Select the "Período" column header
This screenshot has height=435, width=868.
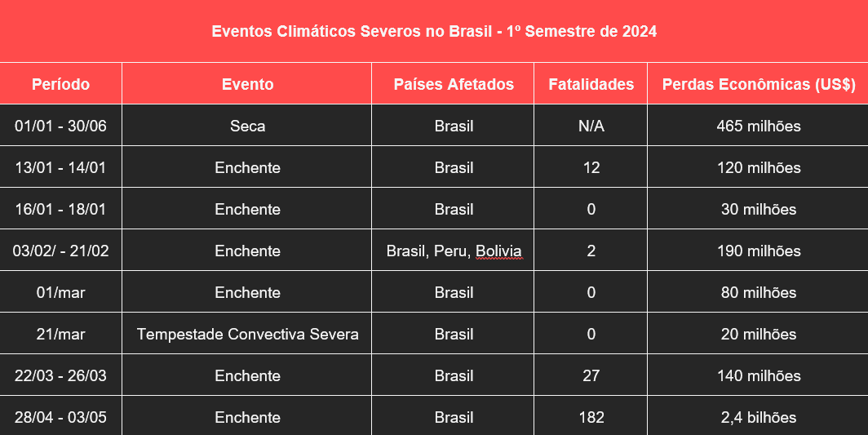(61, 84)
